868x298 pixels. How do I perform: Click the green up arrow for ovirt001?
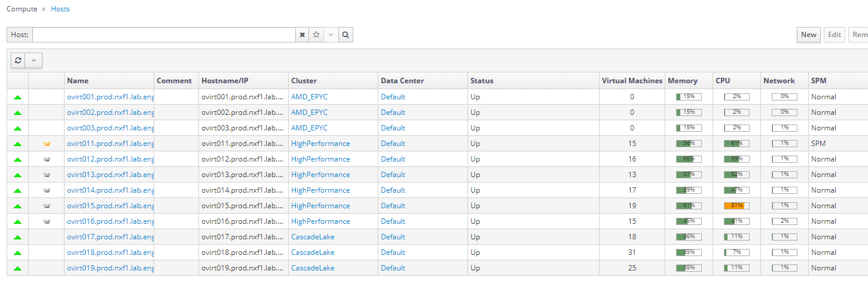point(17,97)
